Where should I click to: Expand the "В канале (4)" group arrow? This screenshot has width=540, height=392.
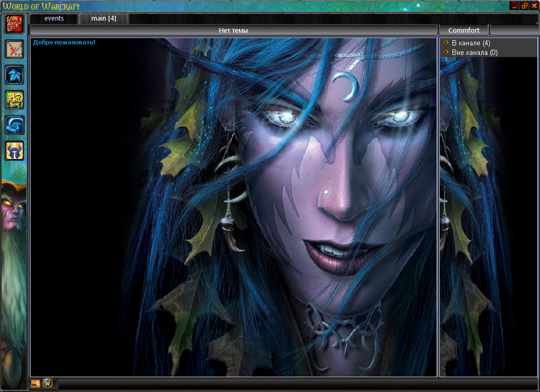coord(446,43)
